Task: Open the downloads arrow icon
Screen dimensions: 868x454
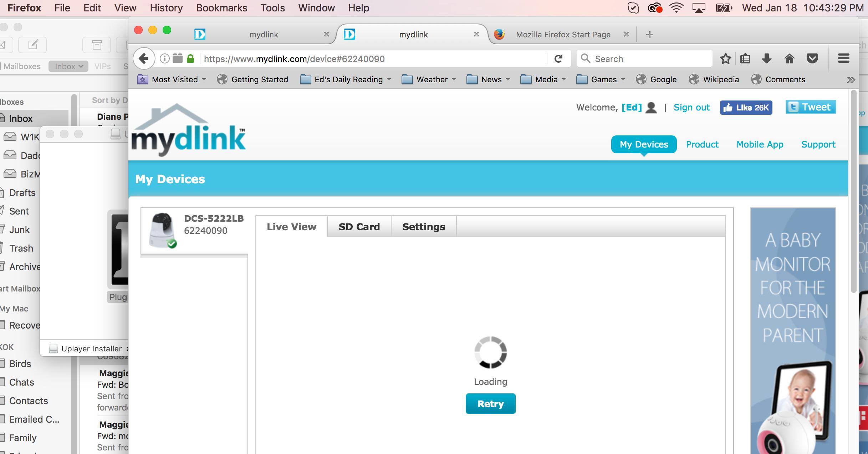Action: 767,58
